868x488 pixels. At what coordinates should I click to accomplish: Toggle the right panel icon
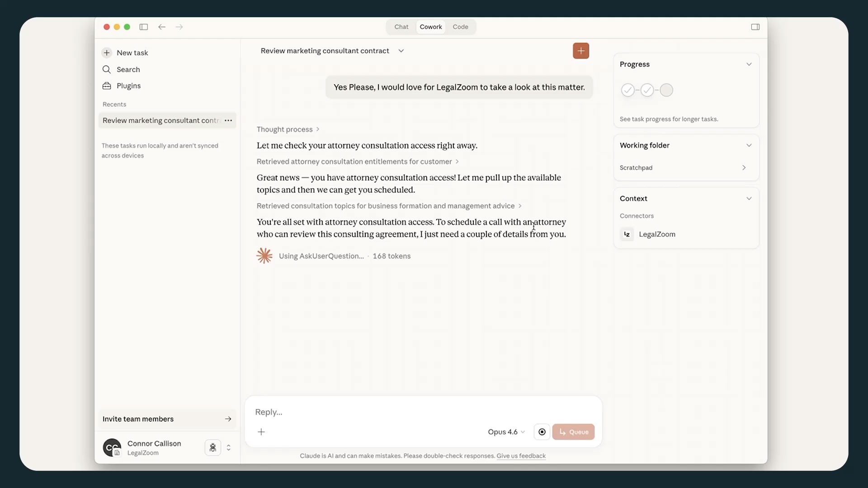[755, 27]
